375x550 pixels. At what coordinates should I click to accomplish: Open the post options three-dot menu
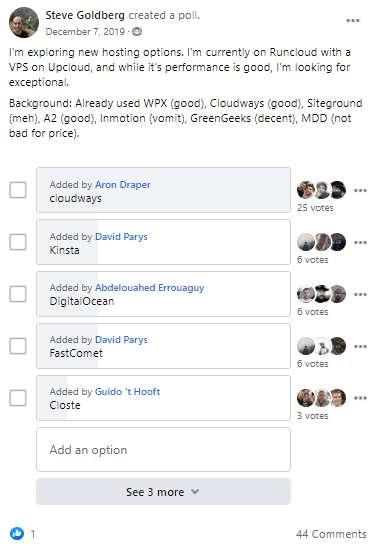[353, 21]
